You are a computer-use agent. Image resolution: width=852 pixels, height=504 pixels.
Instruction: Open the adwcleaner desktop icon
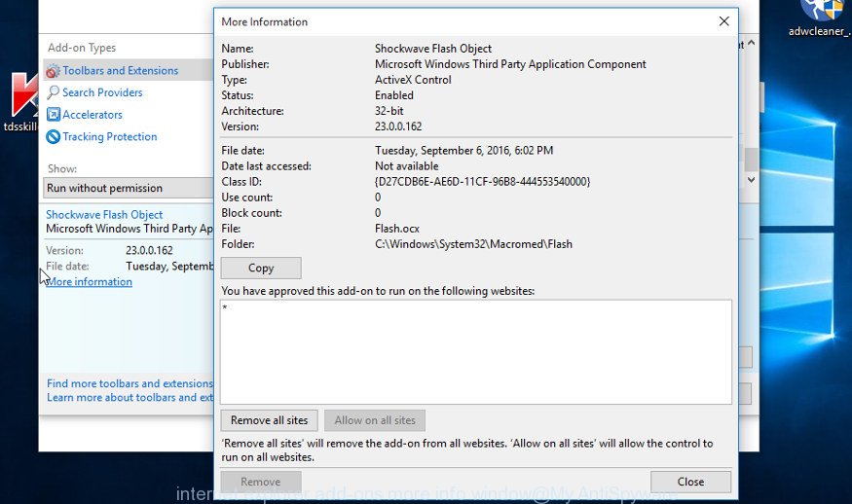[x=821, y=19]
